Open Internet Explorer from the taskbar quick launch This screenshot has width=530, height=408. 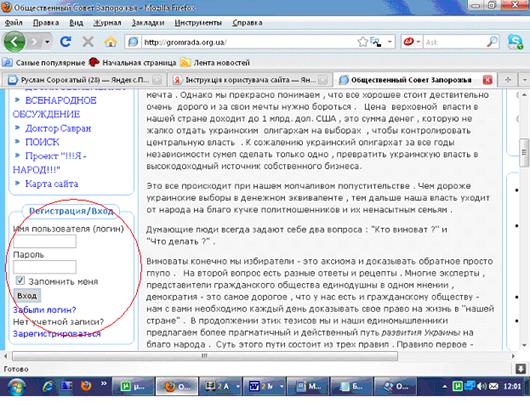48,386
